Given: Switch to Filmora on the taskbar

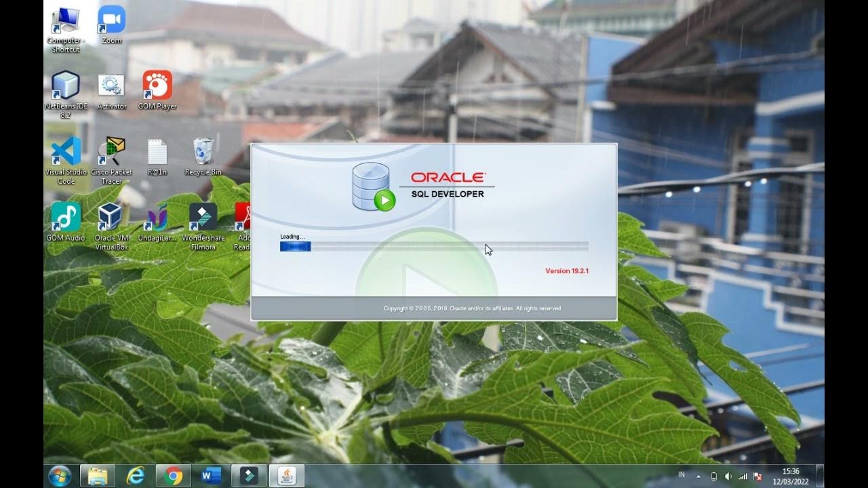Looking at the screenshot, I should [x=249, y=476].
